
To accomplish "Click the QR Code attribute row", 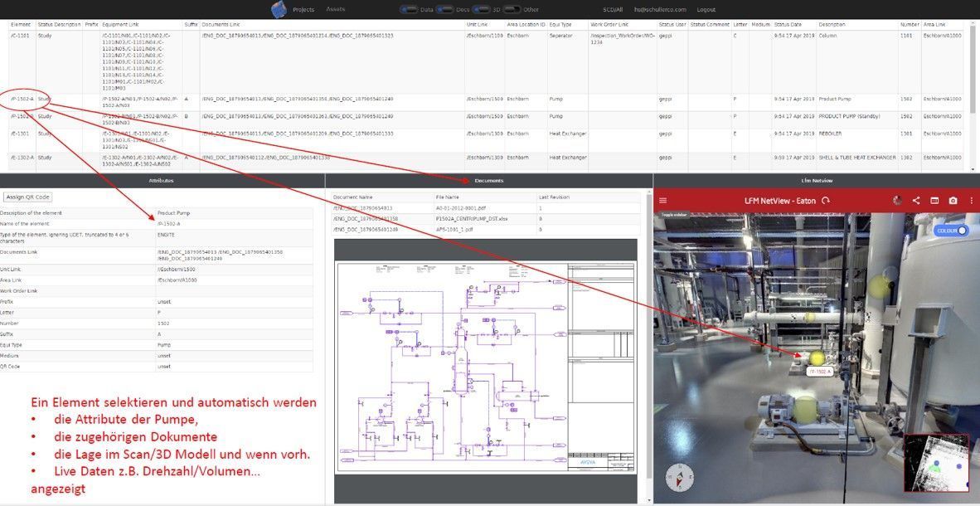I will [x=156, y=367].
